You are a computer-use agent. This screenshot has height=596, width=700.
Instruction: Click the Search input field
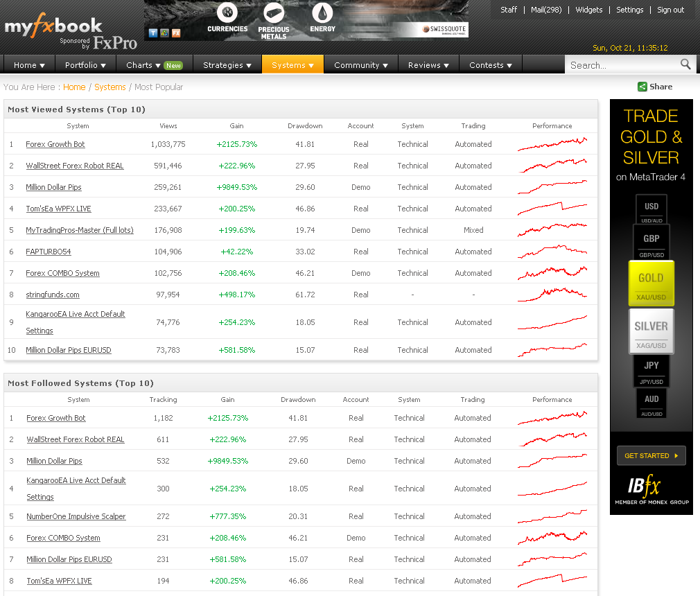(x=623, y=65)
